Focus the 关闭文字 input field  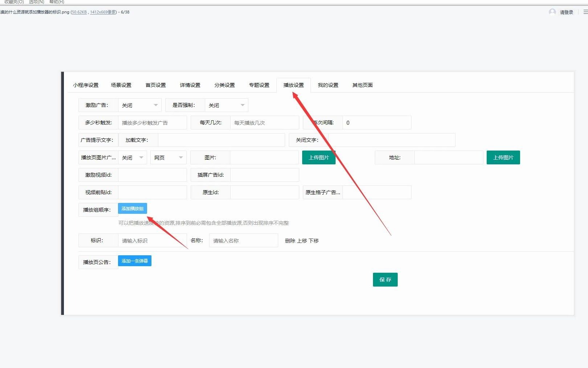point(392,140)
